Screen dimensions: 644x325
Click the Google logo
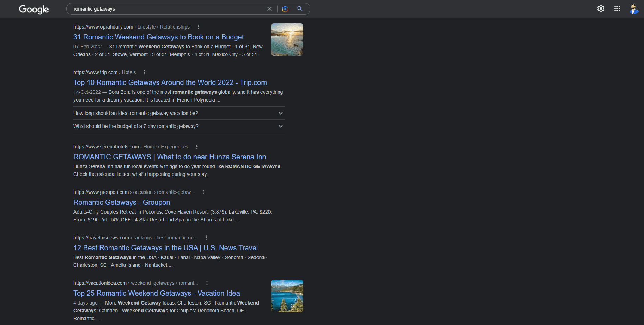tap(34, 9)
